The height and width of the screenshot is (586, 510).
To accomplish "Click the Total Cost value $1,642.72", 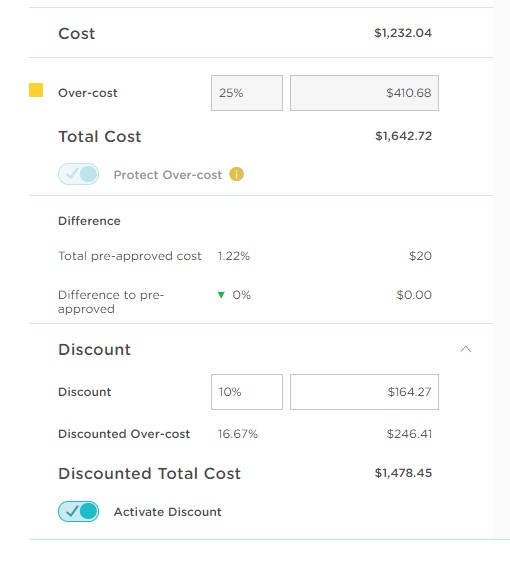I will pyautogui.click(x=404, y=136).
